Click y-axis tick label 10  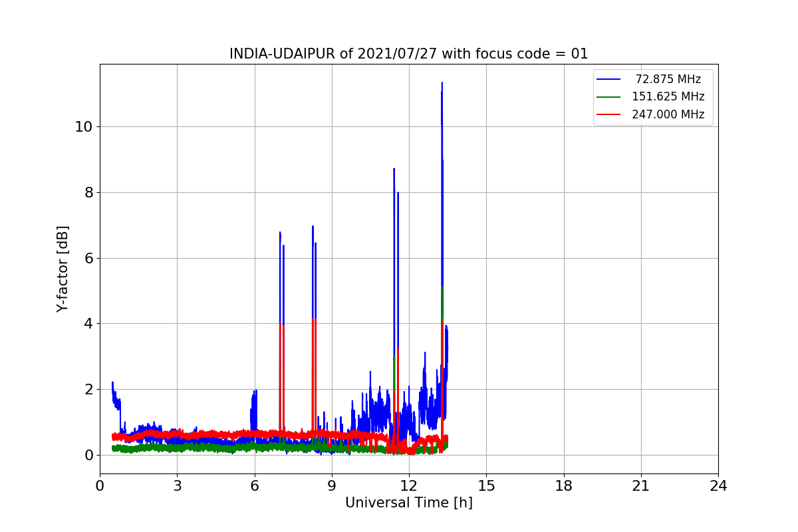[83, 127]
